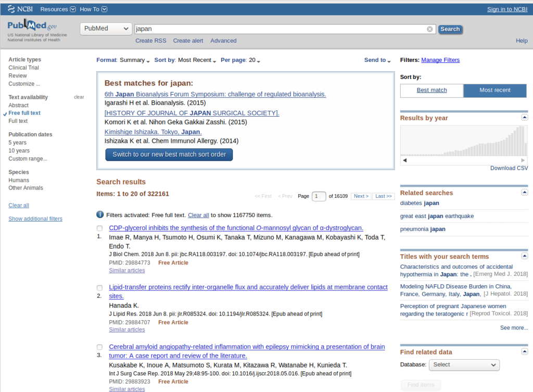
Task: Tick the checkbox for the Lipid-transfer proteins article
Action: [99, 288]
